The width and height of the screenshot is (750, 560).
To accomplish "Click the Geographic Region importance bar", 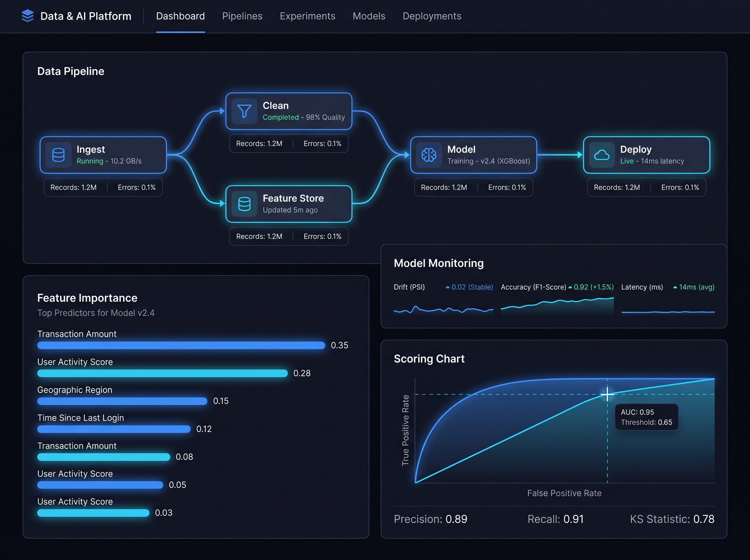I will (122, 401).
